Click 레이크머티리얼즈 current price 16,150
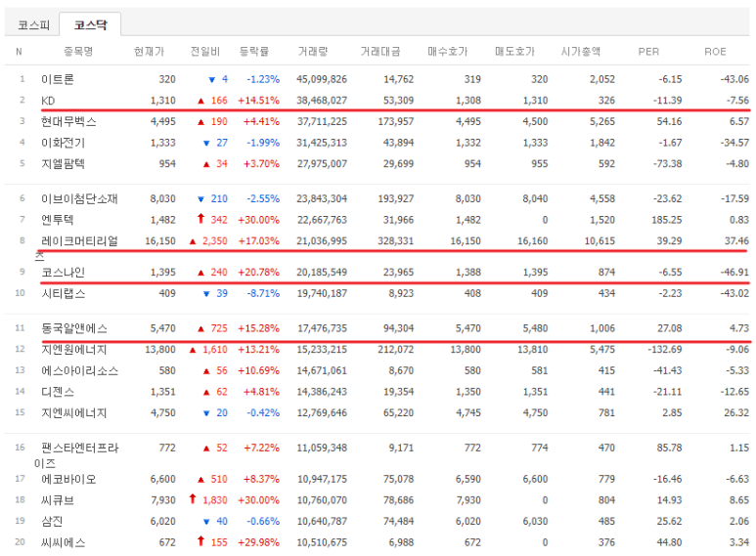The width and height of the screenshot is (756, 556). point(160,241)
